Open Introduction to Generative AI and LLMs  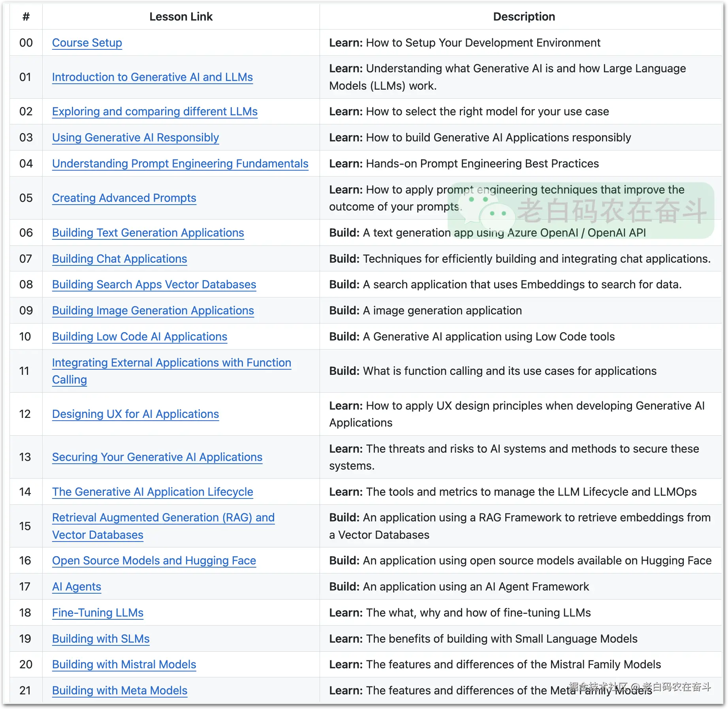point(152,77)
